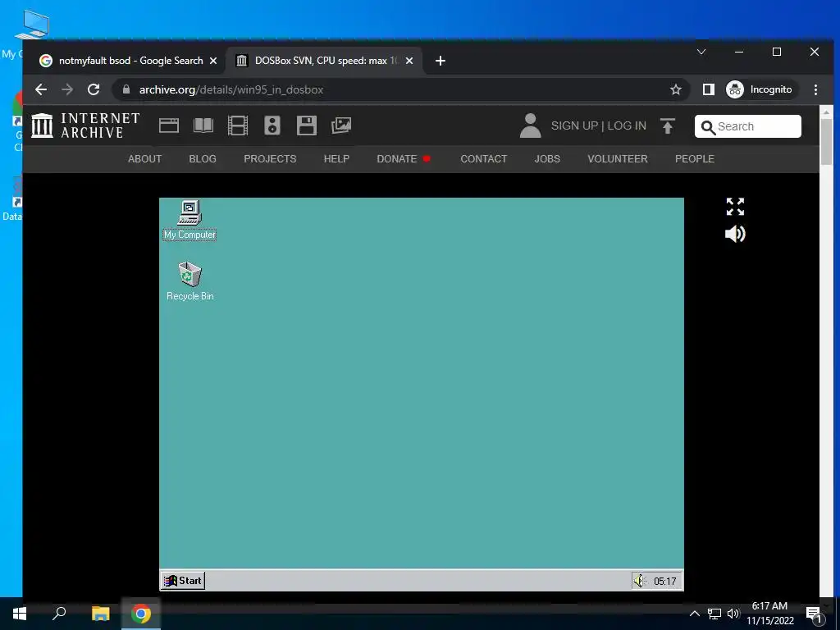Click the LOG IN link
The height and width of the screenshot is (630, 840).
click(626, 126)
